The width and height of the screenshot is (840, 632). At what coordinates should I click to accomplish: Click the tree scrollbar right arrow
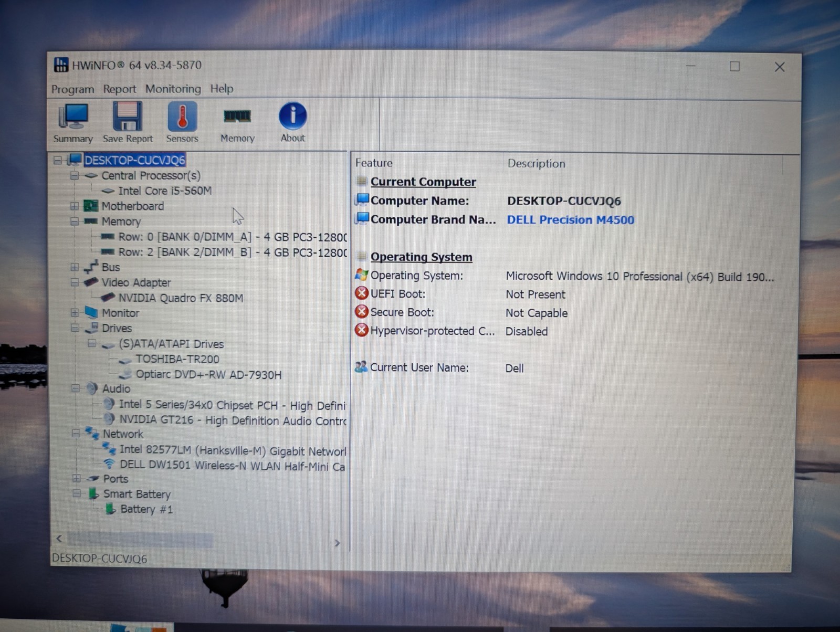(x=337, y=543)
